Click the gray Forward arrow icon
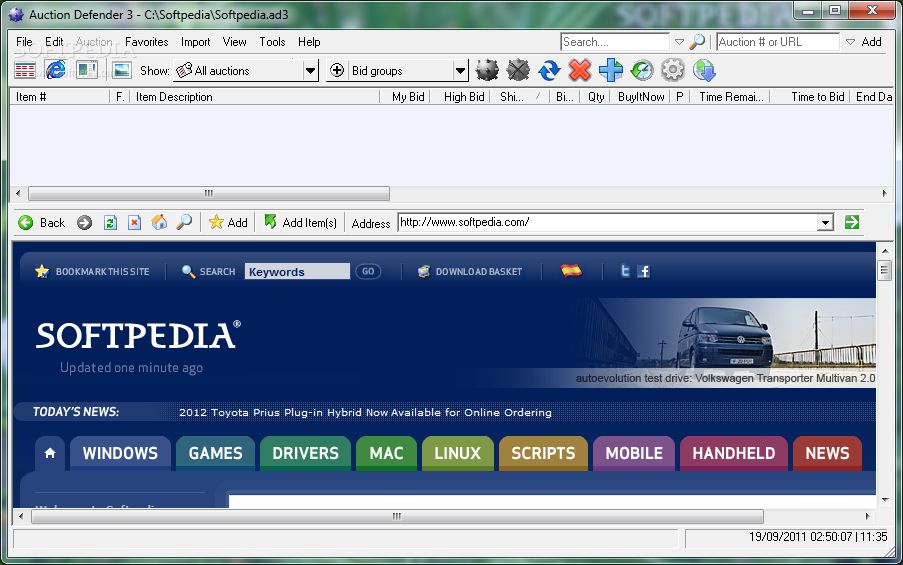Viewport: 903px width, 565px height. coord(85,223)
